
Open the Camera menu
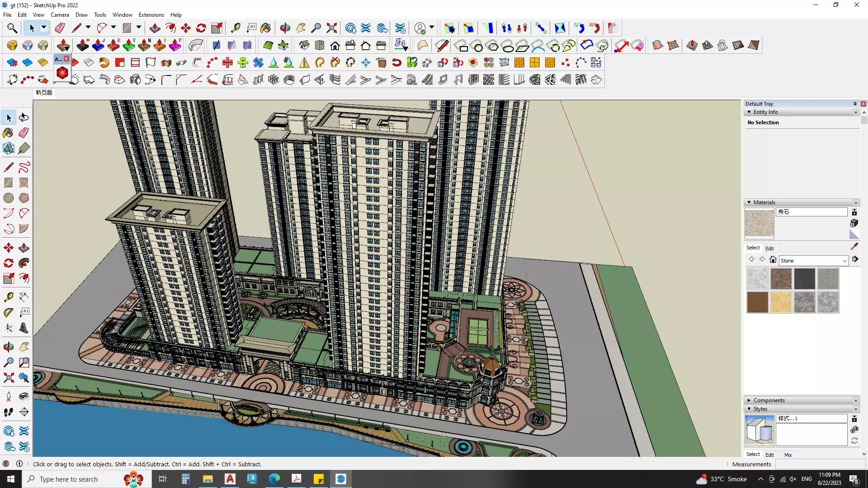point(60,15)
